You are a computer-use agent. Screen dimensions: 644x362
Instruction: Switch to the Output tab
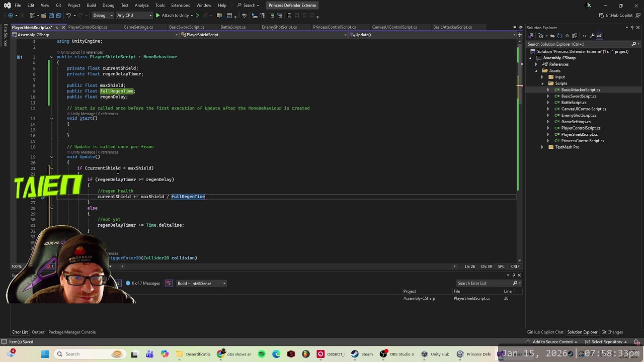38,332
